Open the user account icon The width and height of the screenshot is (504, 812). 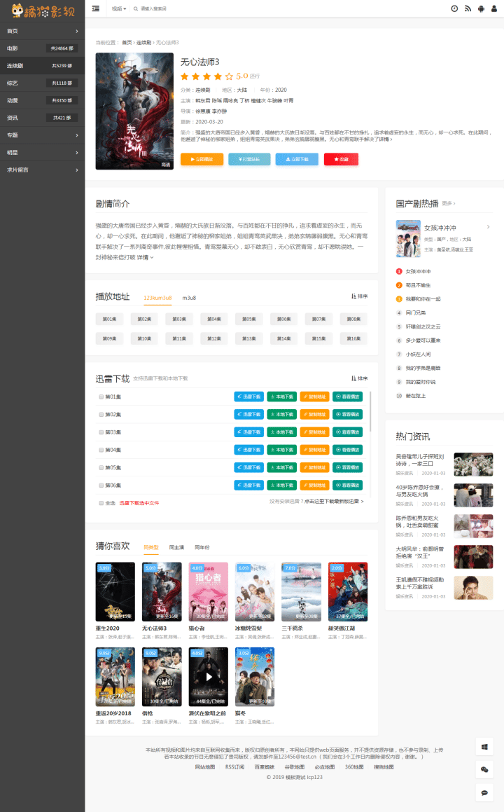coord(495,8)
